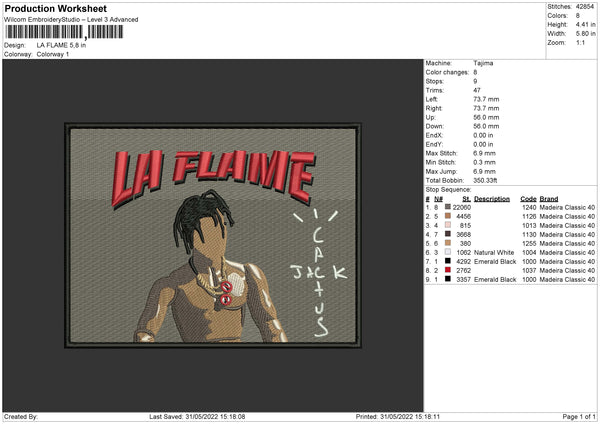The width and height of the screenshot is (600, 424).
Task: Select the 'Left:' label
Action: [432, 99]
